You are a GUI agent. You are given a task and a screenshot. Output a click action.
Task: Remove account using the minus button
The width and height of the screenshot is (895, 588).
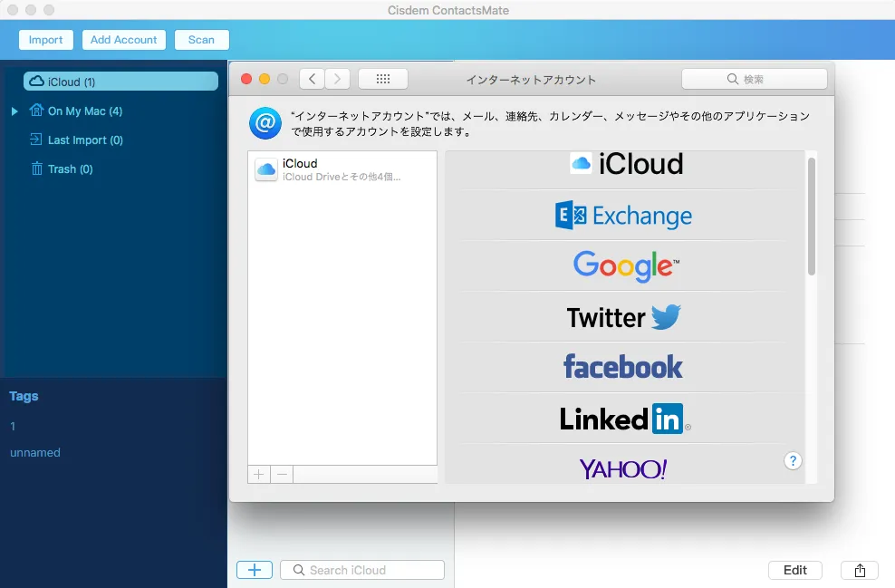pos(282,474)
